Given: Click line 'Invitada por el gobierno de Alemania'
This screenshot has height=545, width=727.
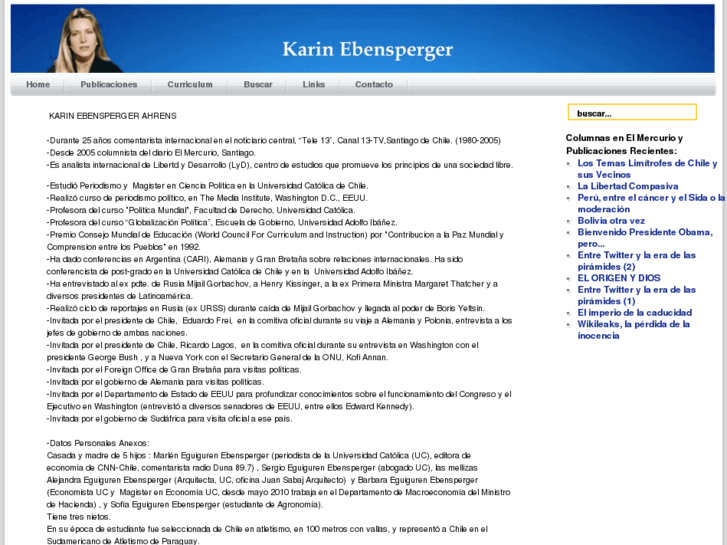Looking at the screenshot, I should 155,382.
